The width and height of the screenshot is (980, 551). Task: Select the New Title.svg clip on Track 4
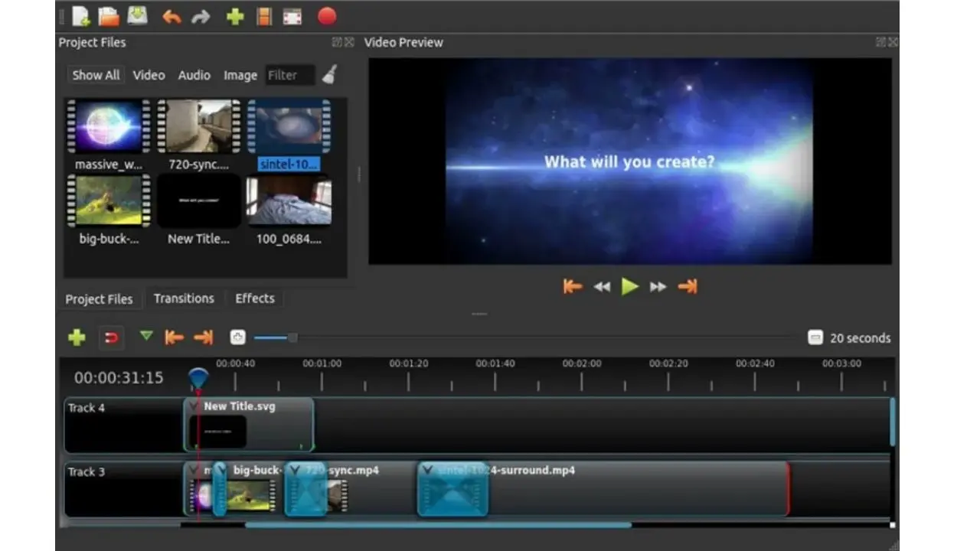(250, 425)
